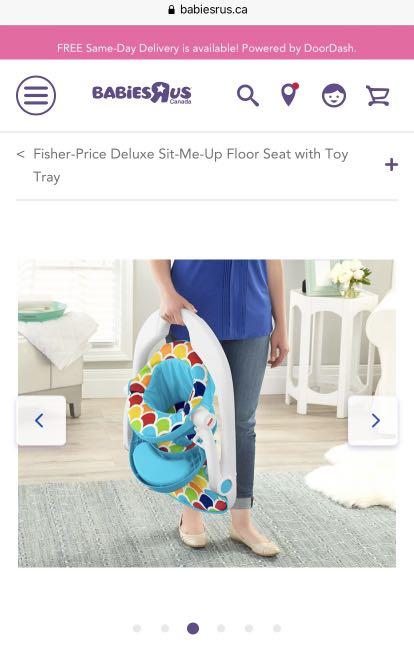The image size is (414, 660).
Task: Select the first carousel dot
Action: (x=137, y=628)
